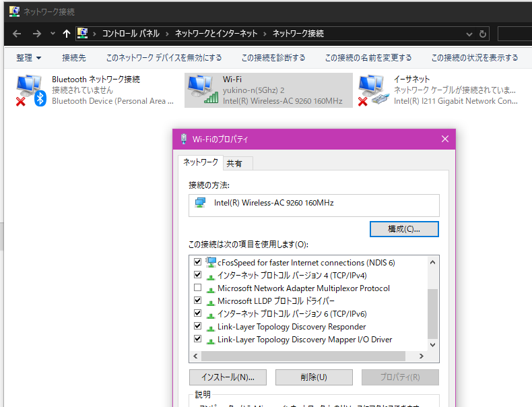The height and width of the screenshot is (407, 532).
Task: Toggle TCP/IPv6 protocol checkbox
Action: [x=197, y=313]
